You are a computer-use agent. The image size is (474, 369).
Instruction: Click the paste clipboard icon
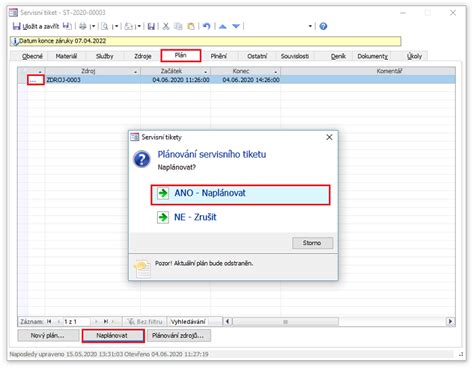point(191,26)
